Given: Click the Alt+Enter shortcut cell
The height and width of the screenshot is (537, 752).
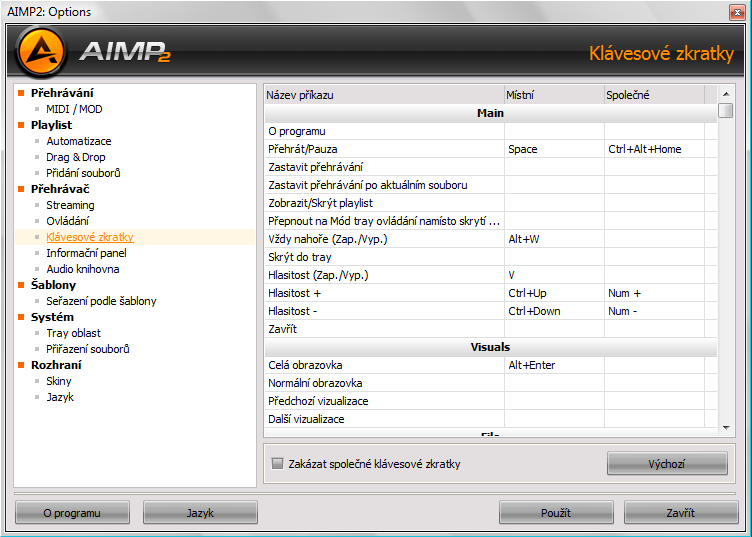Looking at the screenshot, I should (x=554, y=365).
